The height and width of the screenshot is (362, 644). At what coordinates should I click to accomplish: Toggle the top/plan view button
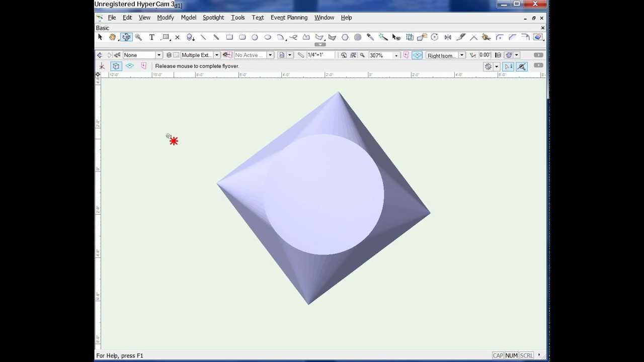coord(417,55)
